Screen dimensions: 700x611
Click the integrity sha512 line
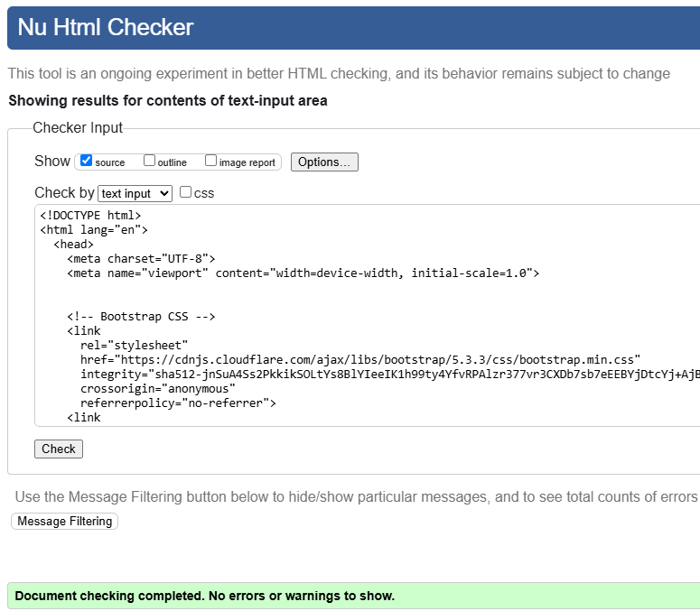[x=390, y=375]
